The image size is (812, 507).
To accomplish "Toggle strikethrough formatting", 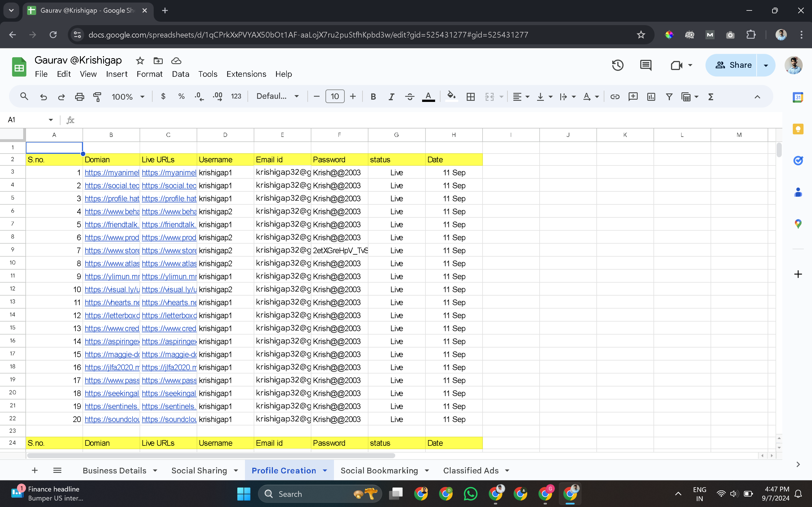I will (x=409, y=97).
